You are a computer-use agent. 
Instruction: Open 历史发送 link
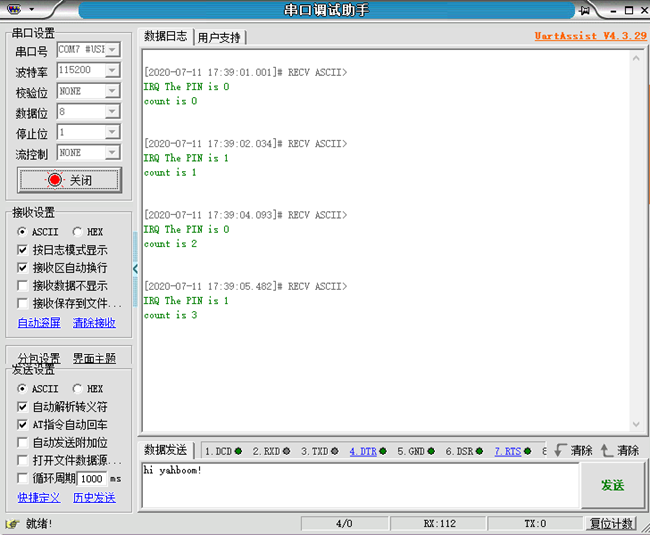pos(94,498)
